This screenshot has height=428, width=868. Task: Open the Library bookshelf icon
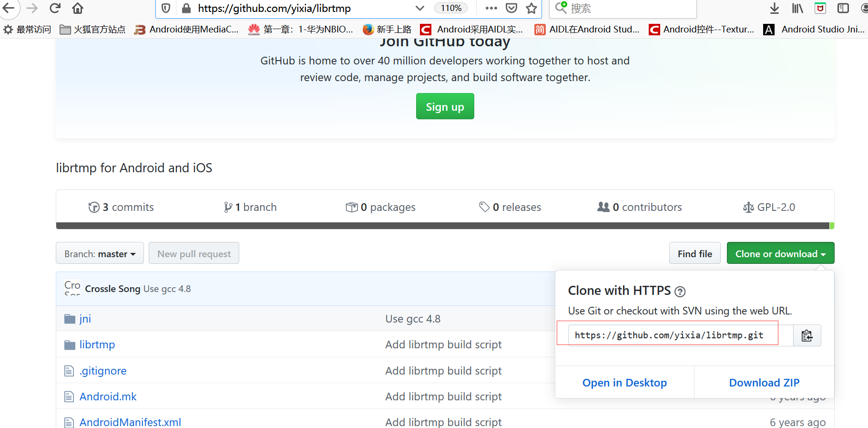(x=797, y=8)
